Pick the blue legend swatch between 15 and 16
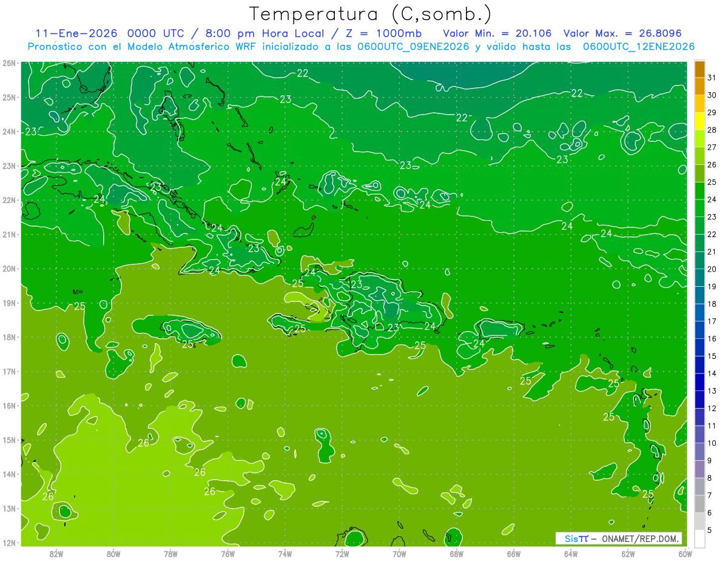 (699, 347)
